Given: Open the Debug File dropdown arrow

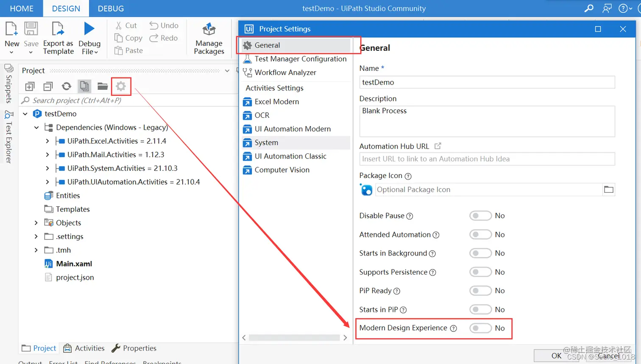Looking at the screenshot, I should [96, 52].
